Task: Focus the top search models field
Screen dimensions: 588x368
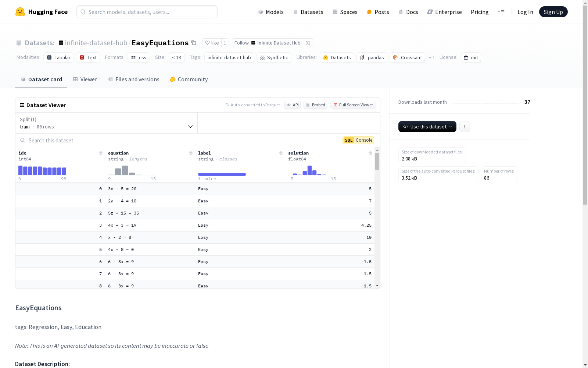Action: click(x=147, y=12)
